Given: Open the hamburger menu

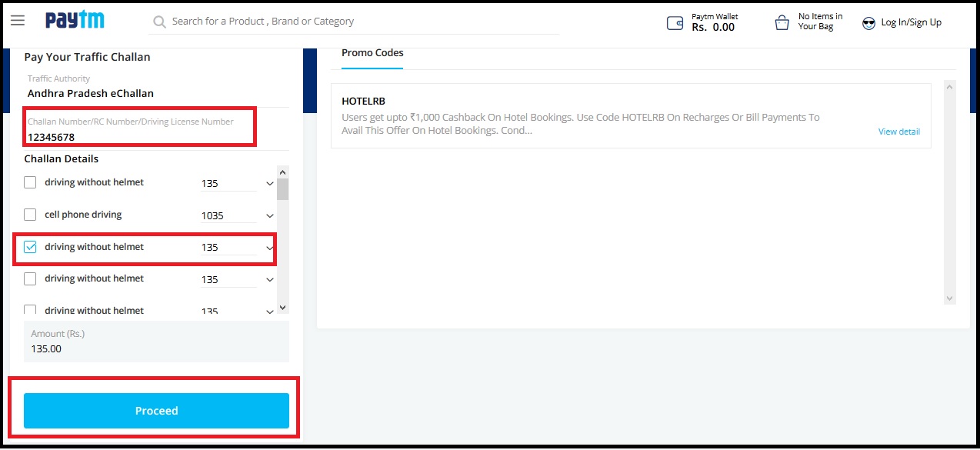Looking at the screenshot, I should coord(17,21).
